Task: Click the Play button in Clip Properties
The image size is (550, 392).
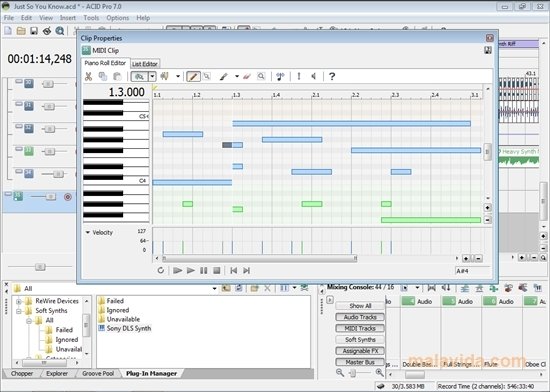Action: (190, 270)
